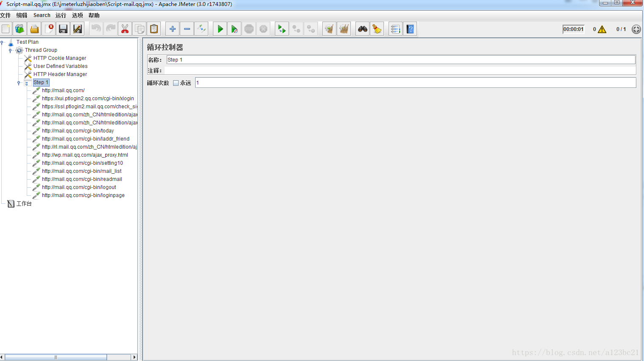This screenshot has height=361, width=644.
Task: Click the Close test plan icon
Action: pos(49,29)
